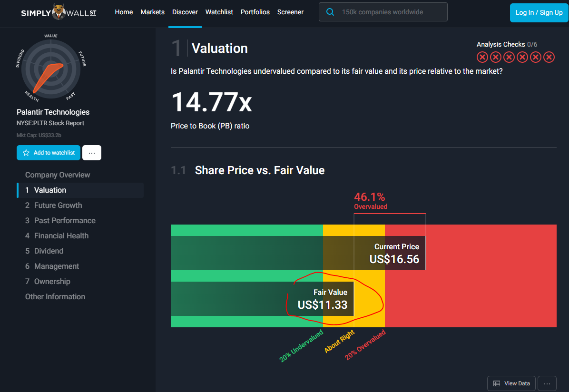Click the Valuation section heading
Image resolution: width=569 pixels, height=392 pixels.
[219, 49]
